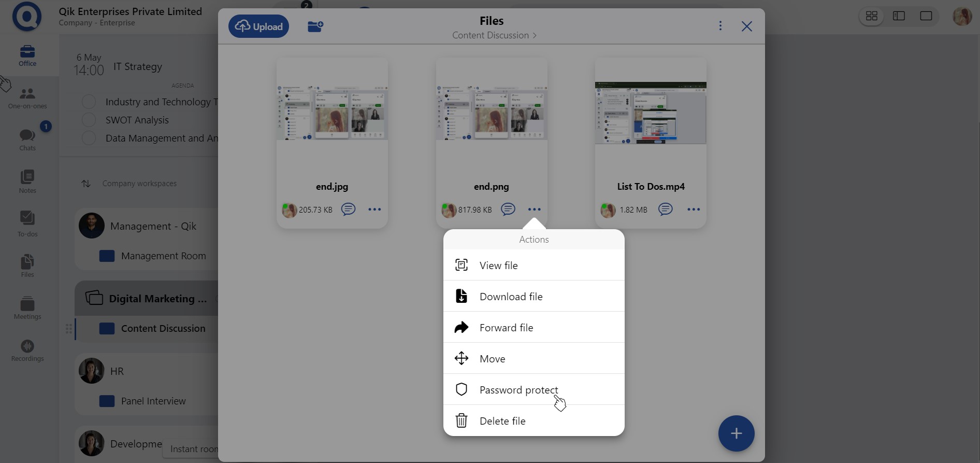
Task: Click the Upload button in Files dialog
Action: pyautogui.click(x=258, y=26)
